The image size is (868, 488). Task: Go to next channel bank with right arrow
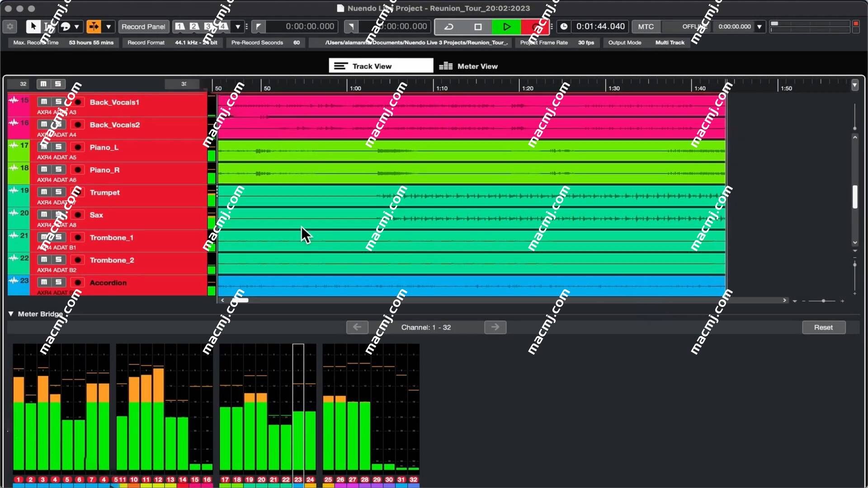[x=495, y=327]
